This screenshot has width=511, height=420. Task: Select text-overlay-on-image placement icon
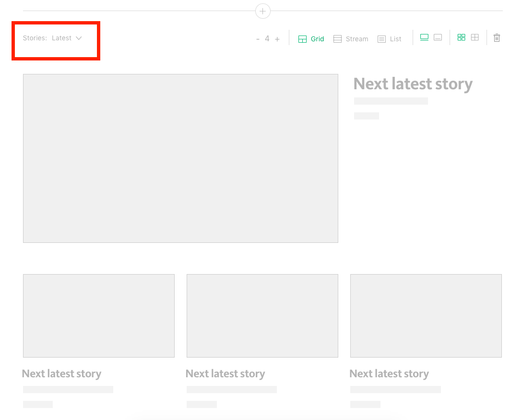(438, 37)
